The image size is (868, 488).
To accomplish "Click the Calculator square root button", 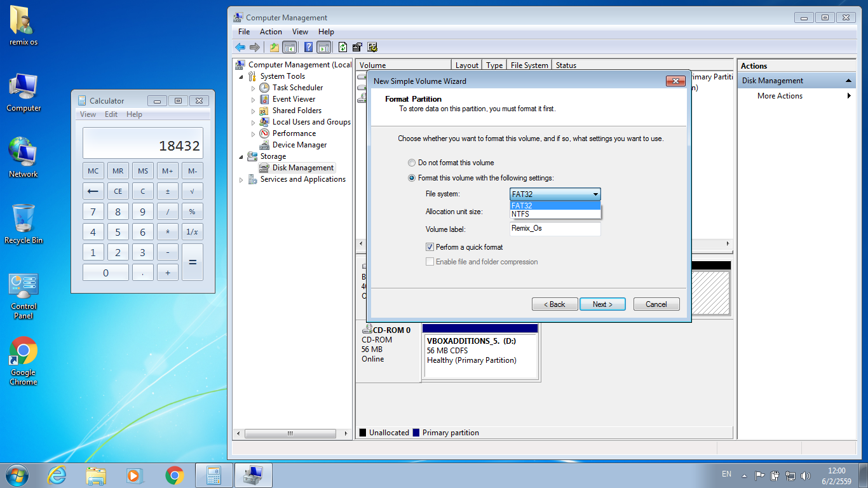I will coord(192,191).
